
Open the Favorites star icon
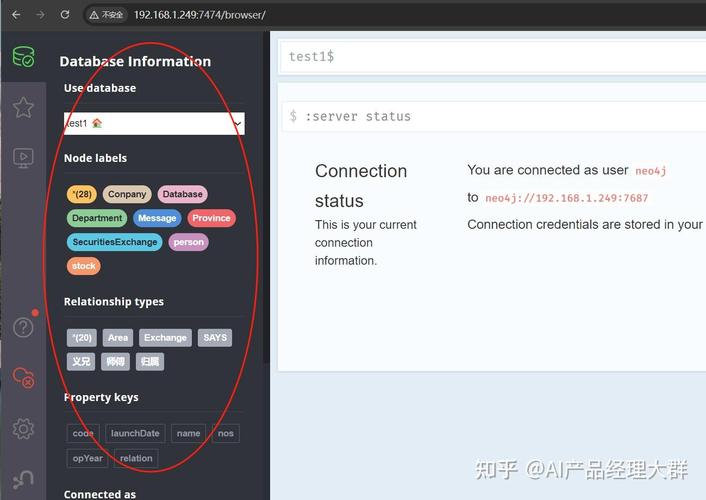pos(23,107)
